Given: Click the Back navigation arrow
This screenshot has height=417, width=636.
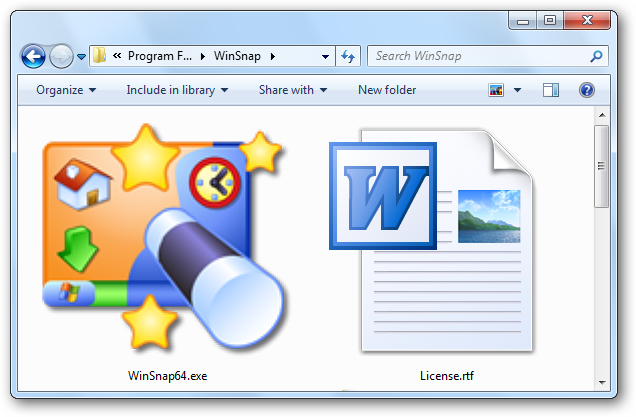Looking at the screenshot, I should click(33, 57).
